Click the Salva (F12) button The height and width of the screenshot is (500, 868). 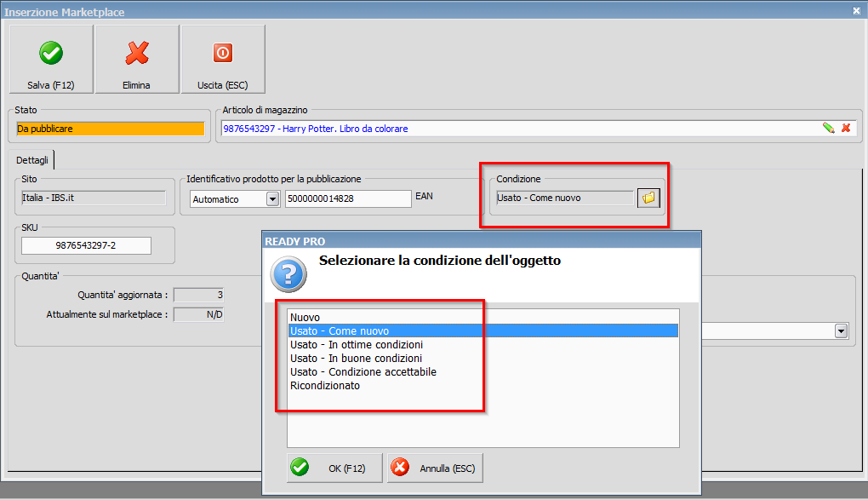pyautogui.click(x=51, y=59)
